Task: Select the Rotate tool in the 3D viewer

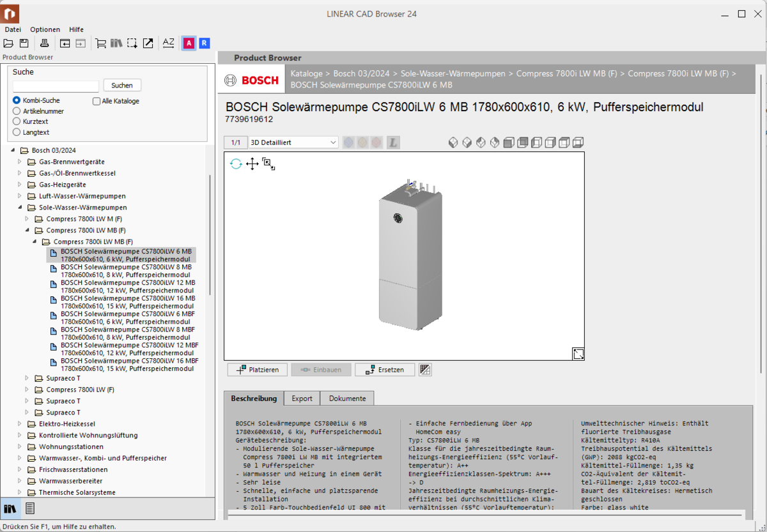Action: (x=235, y=163)
